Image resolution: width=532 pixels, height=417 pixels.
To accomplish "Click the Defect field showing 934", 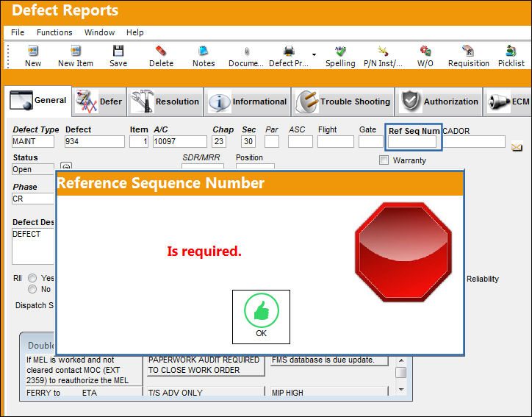I will pyautogui.click(x=95, y=142).
